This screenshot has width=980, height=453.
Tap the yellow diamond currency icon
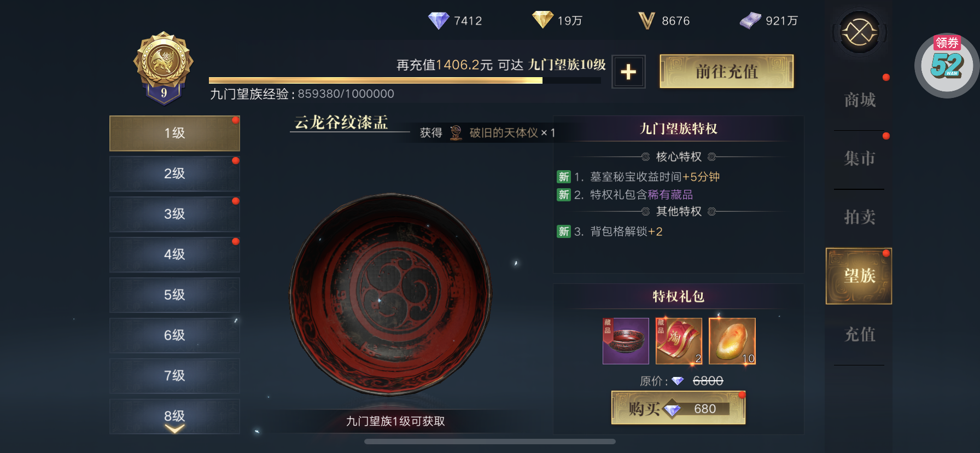[x=542, y=20]
